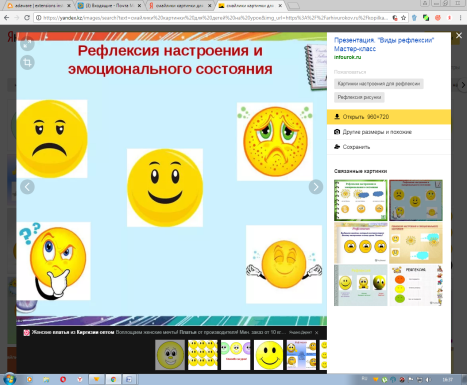This screenshot has height=385, width=467.
Task: Launch Opera from the taskbar
Action: pyautogui.click(x=63, y=379)
